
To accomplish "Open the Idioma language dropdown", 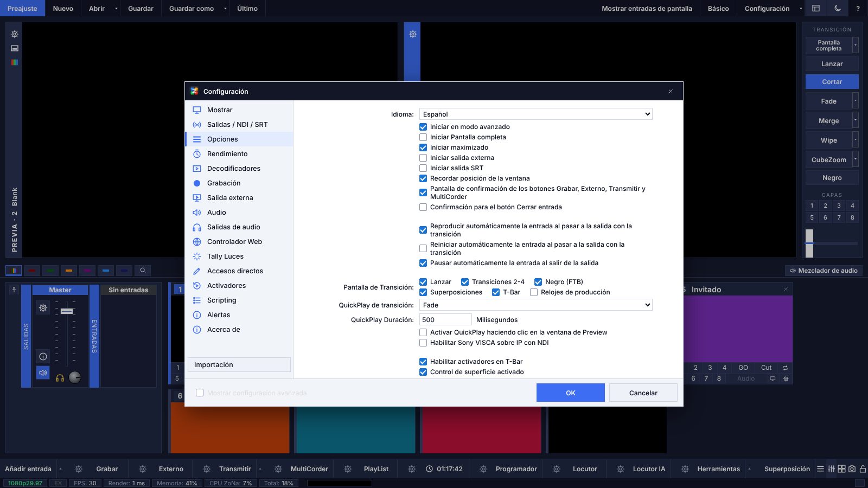I will 536,114.
